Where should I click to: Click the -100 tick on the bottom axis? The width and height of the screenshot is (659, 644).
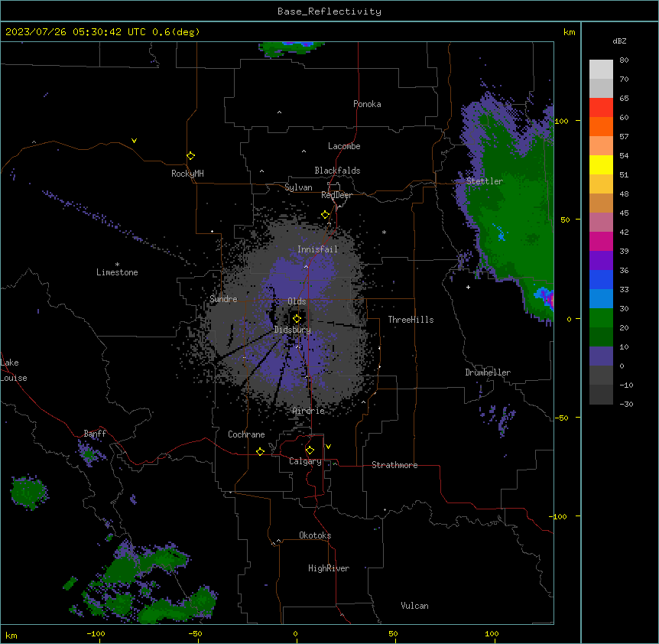click(96, 633)
